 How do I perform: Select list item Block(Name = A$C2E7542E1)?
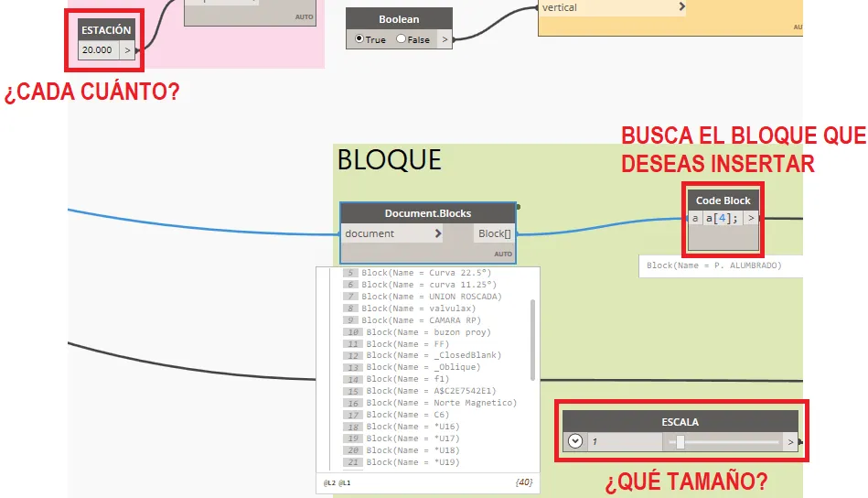(431, 391)
